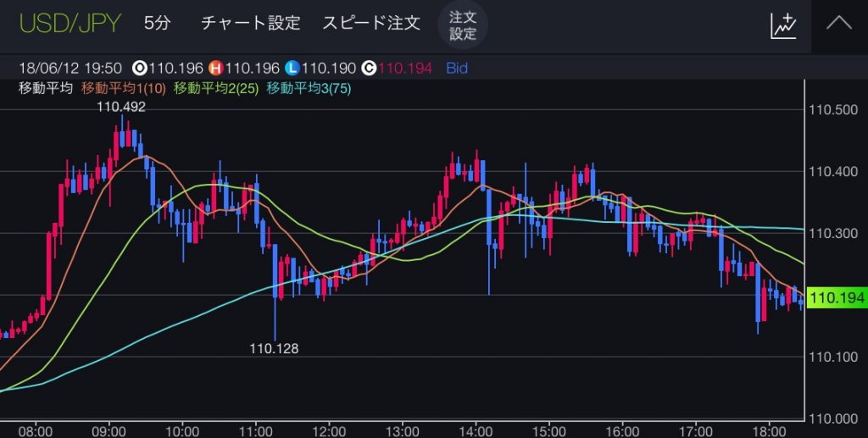Click the open price O icon
This screenshot has height=438, width=868.
click(x=138, y=68)
